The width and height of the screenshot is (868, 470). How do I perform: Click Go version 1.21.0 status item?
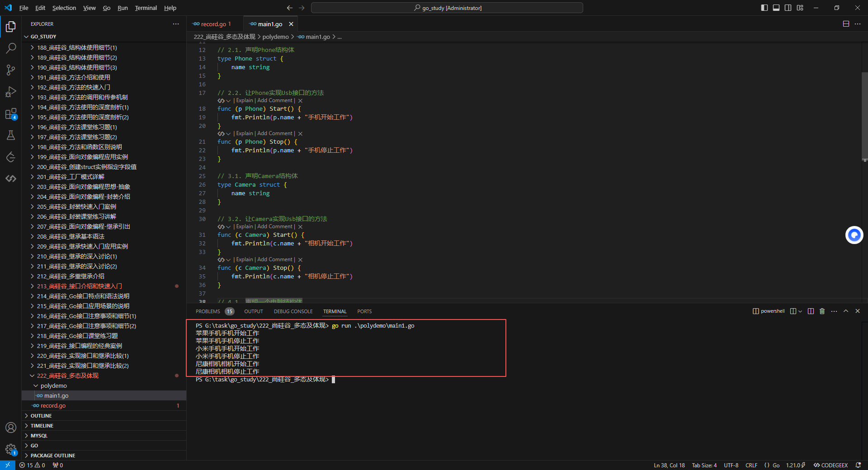click(796, 465)
